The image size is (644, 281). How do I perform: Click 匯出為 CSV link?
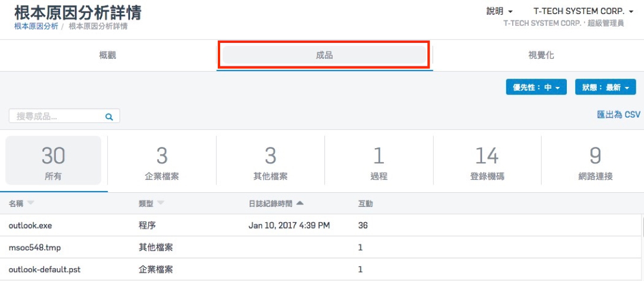[619, 115]
